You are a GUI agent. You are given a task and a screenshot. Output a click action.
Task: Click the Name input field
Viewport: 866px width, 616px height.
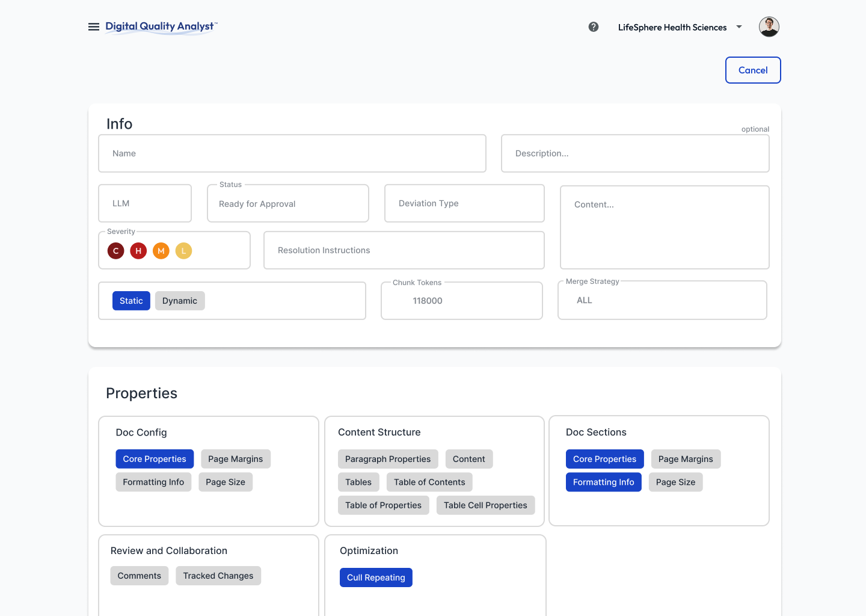292,153
